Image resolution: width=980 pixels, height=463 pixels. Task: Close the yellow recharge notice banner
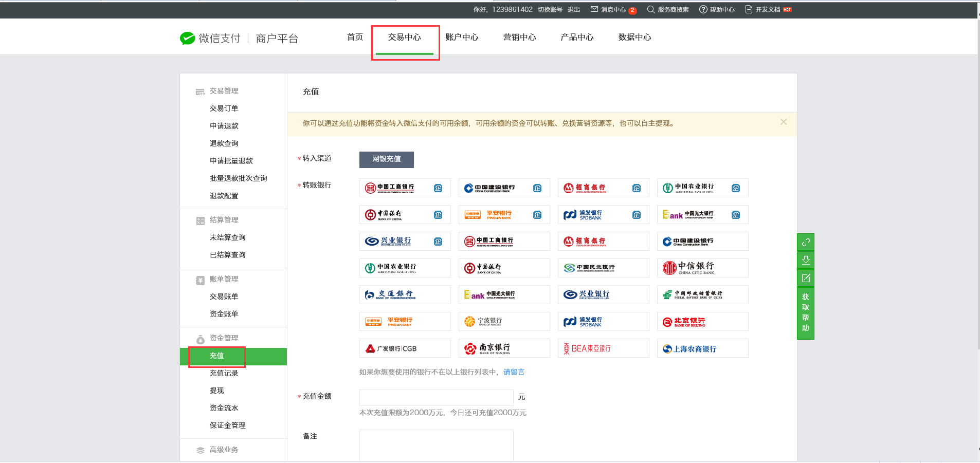(x=784, y=122)
